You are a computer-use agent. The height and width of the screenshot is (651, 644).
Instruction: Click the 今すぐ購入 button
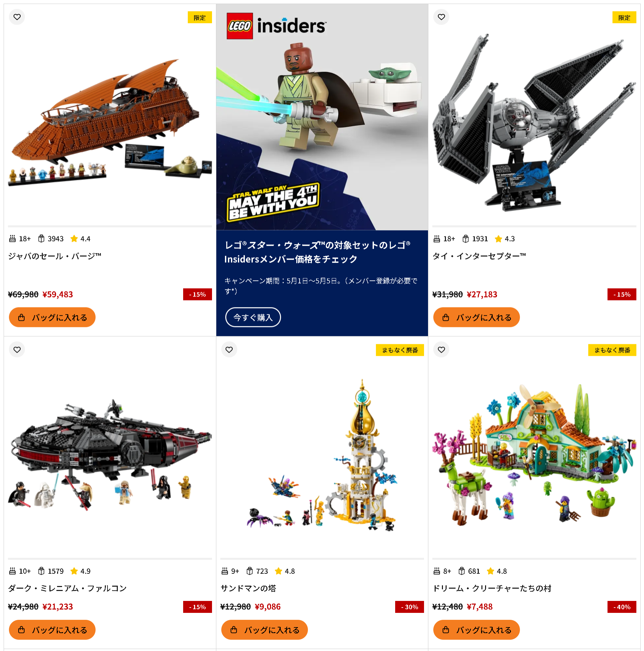(253, 317)
